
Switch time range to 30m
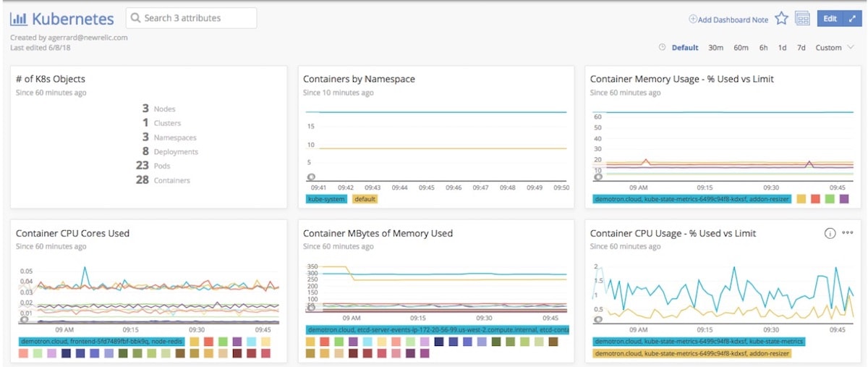[x=715, y=48]
